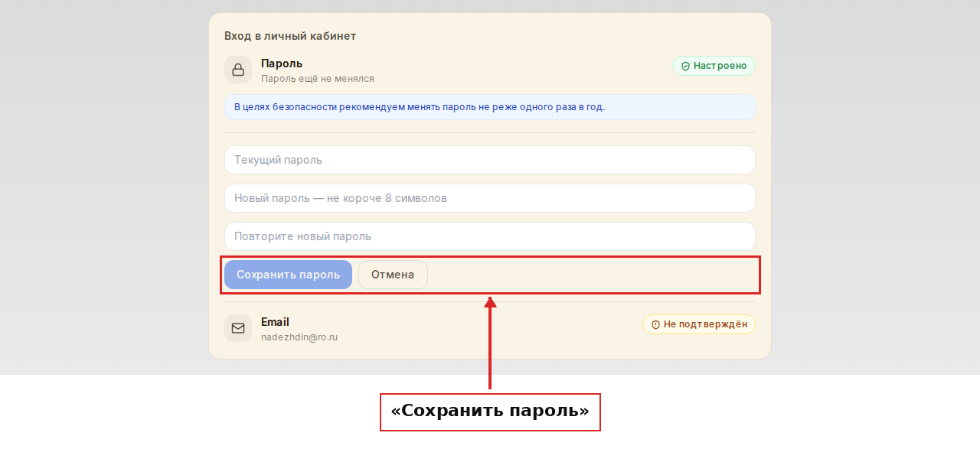Click the security recommendation notice about yearly change
Viewport: 980px width, 449px height.
tap(490, 107)
